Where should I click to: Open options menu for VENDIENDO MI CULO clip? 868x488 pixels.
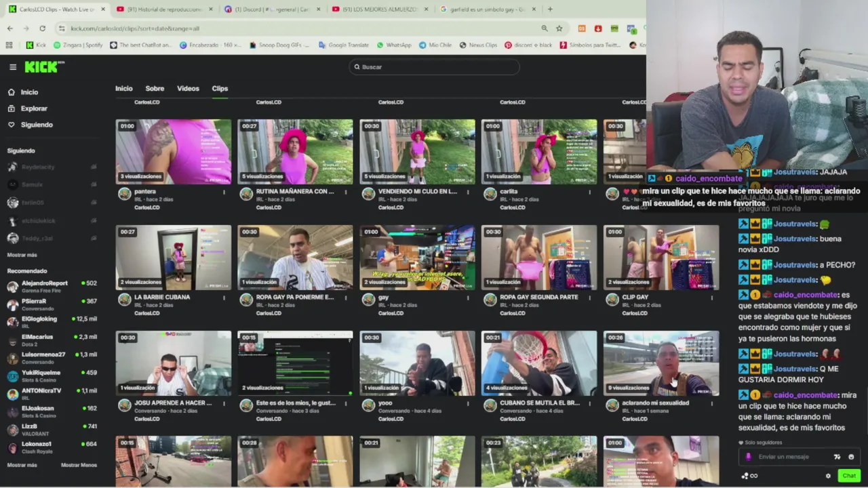click(468, 192)
